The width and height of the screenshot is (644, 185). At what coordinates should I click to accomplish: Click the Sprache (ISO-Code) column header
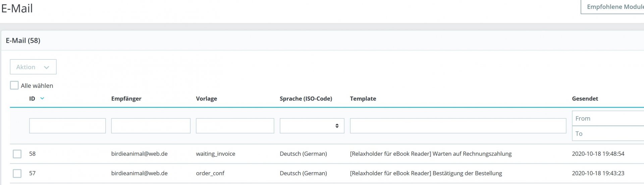pyautogui.click(x=306, y=99)
